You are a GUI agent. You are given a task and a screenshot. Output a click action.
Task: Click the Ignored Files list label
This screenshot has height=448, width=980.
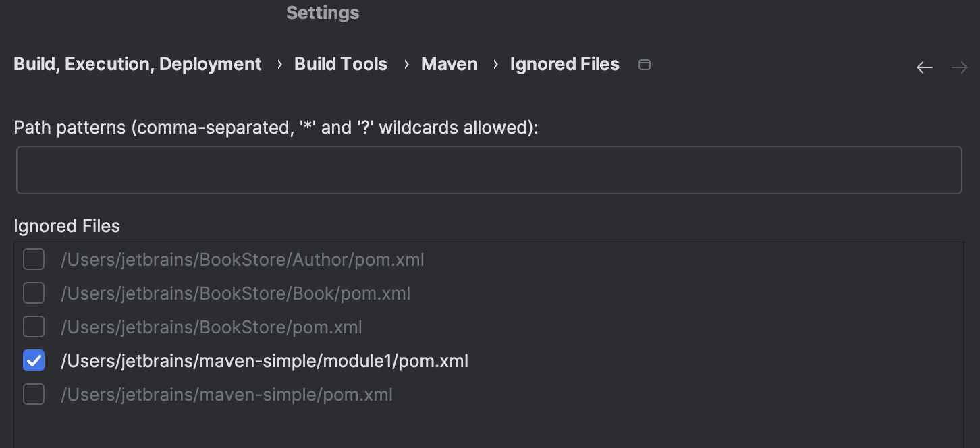(x=66, y=226)
